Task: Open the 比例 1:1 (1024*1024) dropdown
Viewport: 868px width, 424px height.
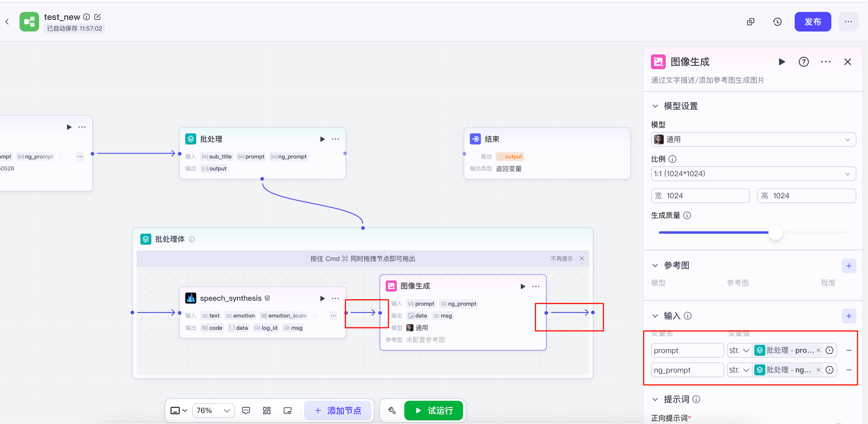Action: pyautogui.click(x=753, y=174)
